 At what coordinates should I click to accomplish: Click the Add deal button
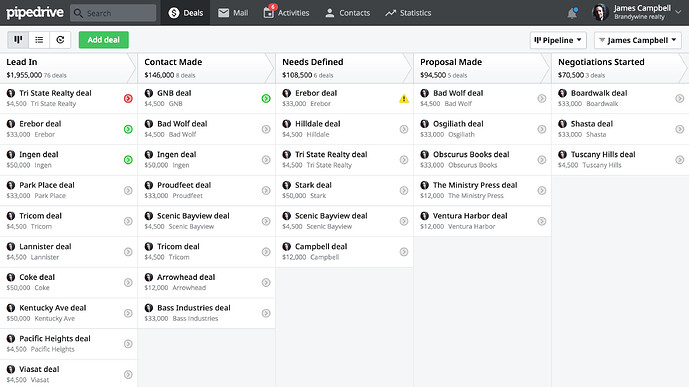point(104,40)
